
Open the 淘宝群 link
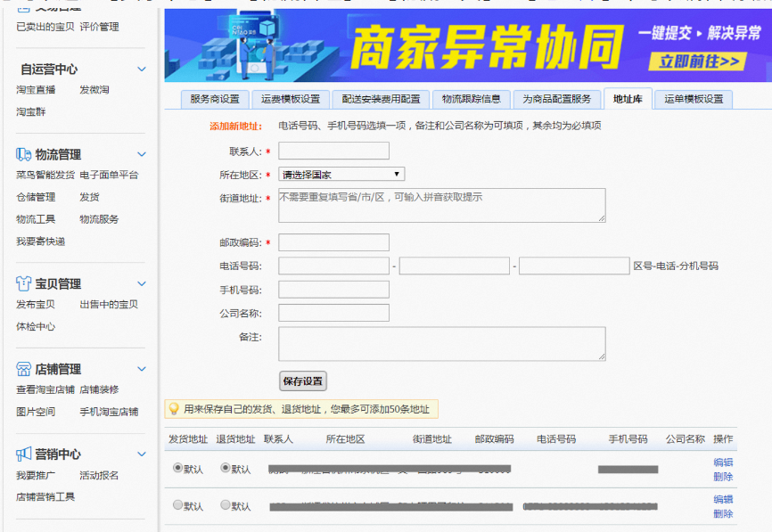tap(30, 111)
